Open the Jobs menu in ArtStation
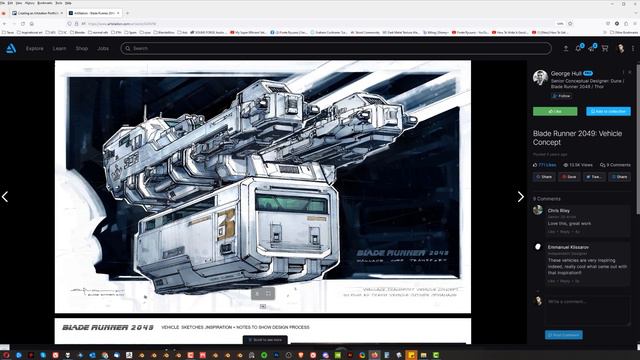The width and height of the screenshot is (640, 360). pyautogui.click(x=103, y=48)
